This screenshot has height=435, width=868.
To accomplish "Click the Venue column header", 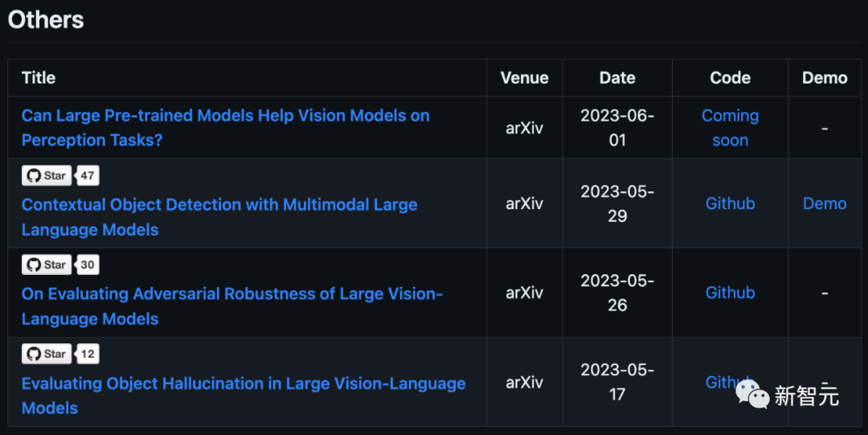I will click(524, 78).
